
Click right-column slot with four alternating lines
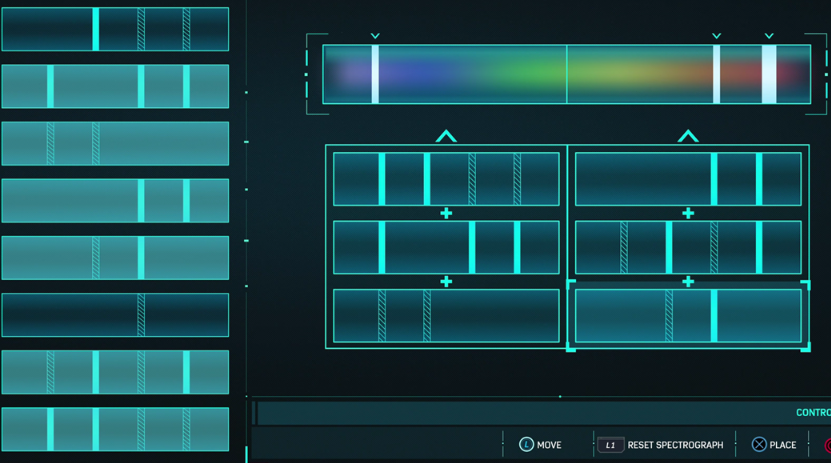(688, 247)
